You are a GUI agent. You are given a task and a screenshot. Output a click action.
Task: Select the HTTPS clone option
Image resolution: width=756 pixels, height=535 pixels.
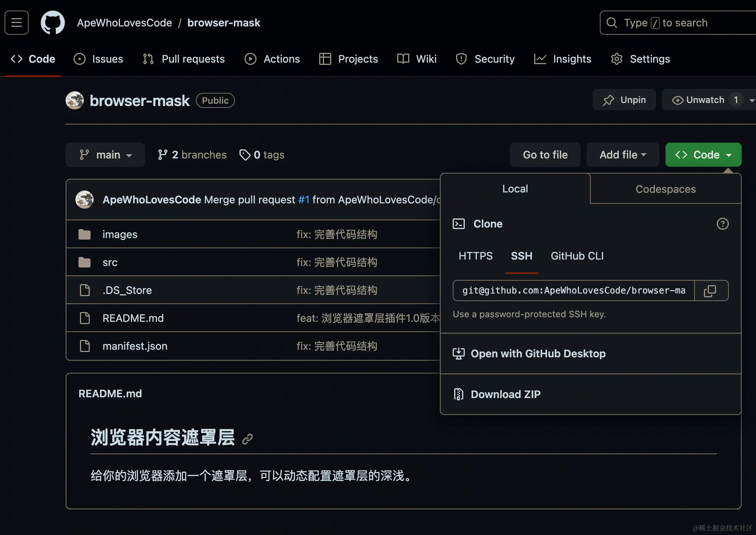(476, 256)
